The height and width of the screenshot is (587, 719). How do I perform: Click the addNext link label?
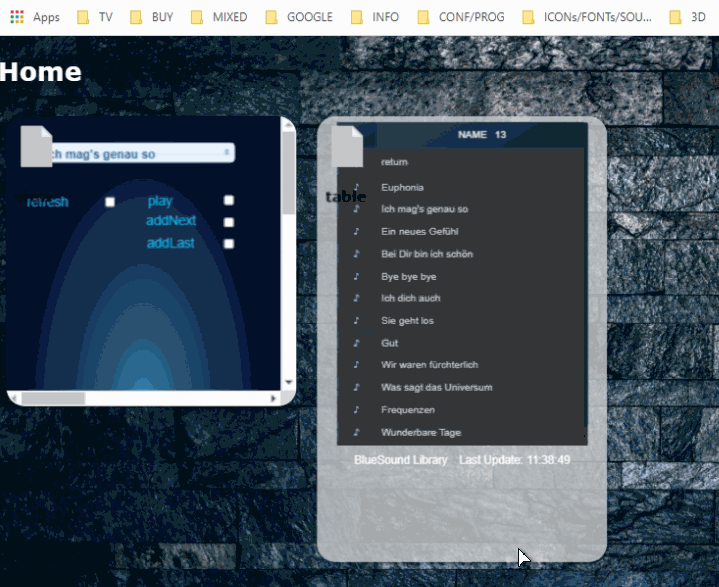171,221
